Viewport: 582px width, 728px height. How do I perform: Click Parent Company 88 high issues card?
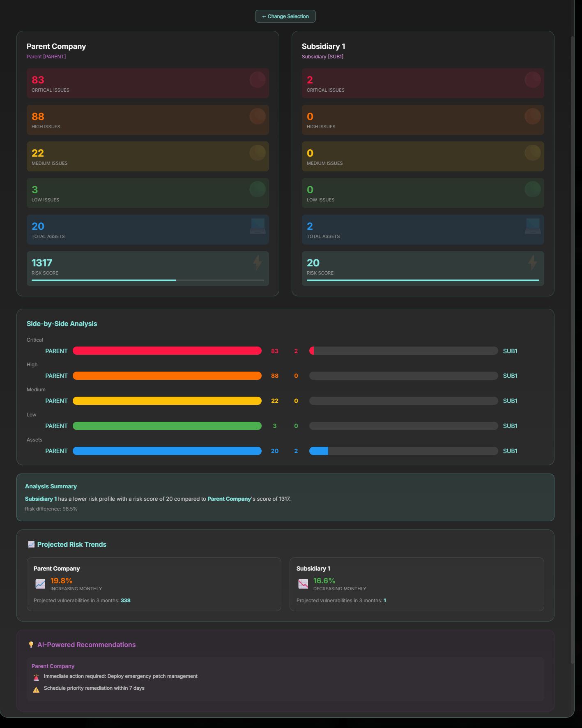tap(148, 120)
